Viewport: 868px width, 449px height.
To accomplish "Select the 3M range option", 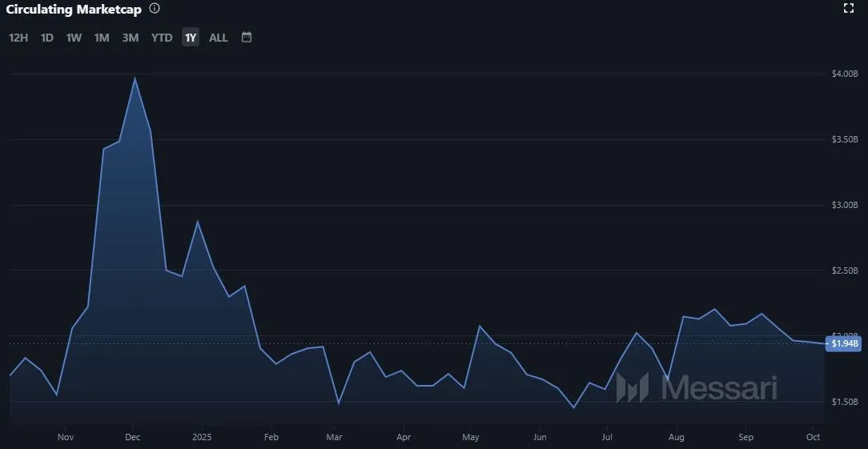I will click(x=131, y=38).
